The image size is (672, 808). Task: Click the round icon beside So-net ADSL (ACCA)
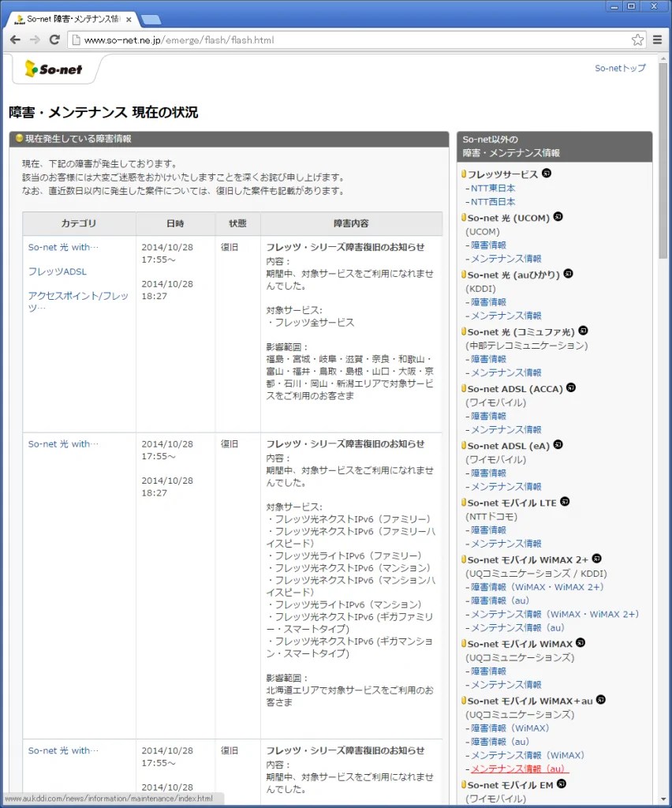pyautogui.click(x=571, y=387)
